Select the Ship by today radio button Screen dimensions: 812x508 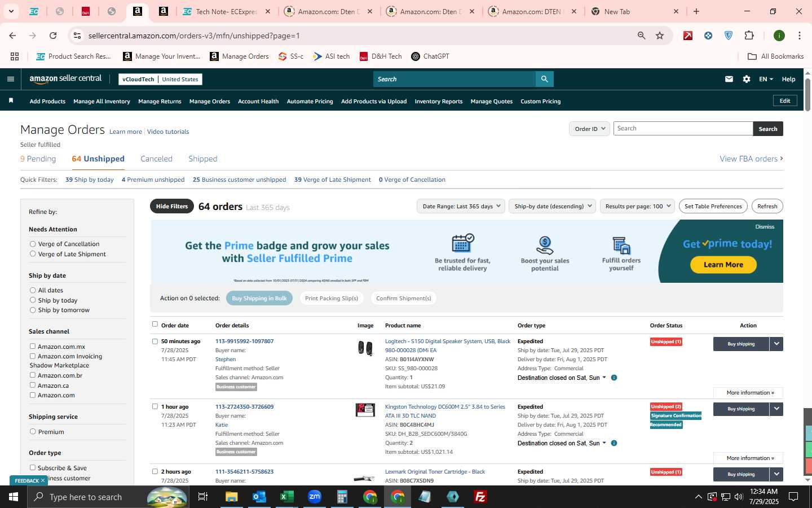pyautogui.click(x=33, y=300)
